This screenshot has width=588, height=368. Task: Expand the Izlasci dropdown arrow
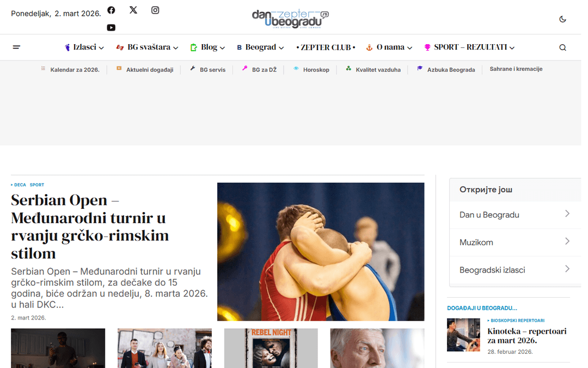(101, 48)
